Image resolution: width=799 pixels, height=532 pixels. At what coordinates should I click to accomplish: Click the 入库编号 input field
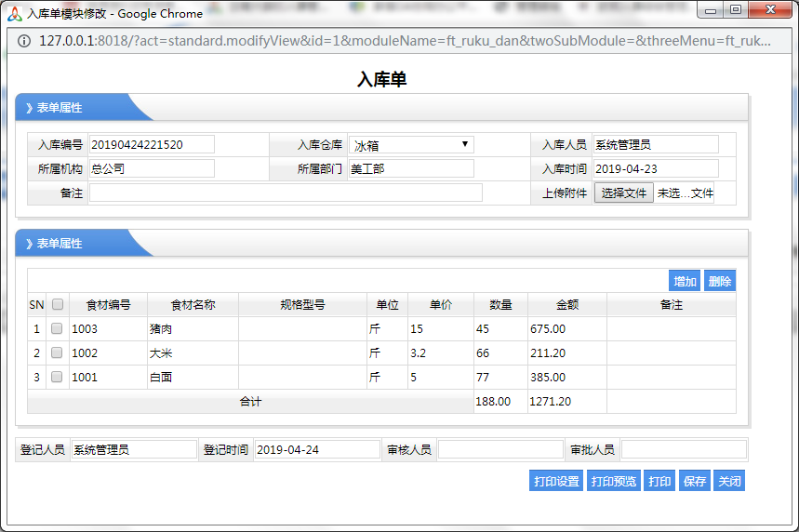[x=151, y=144]
